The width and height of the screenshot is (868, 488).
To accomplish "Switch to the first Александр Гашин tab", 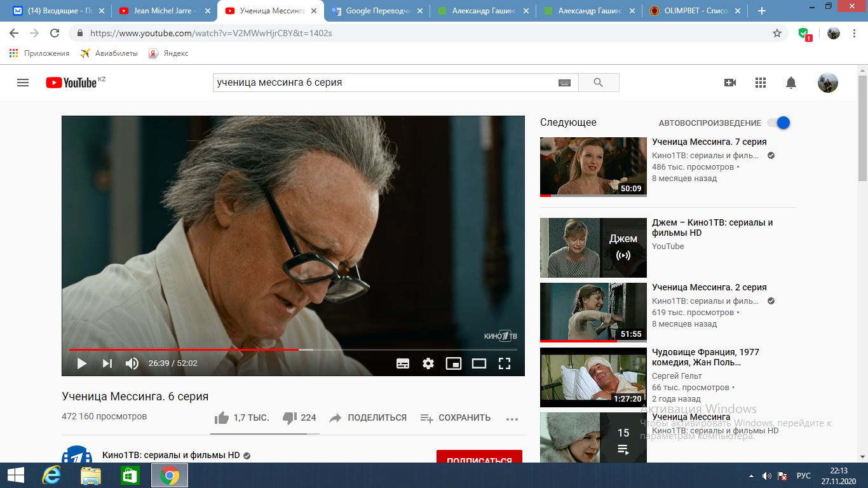I will 482,11.
